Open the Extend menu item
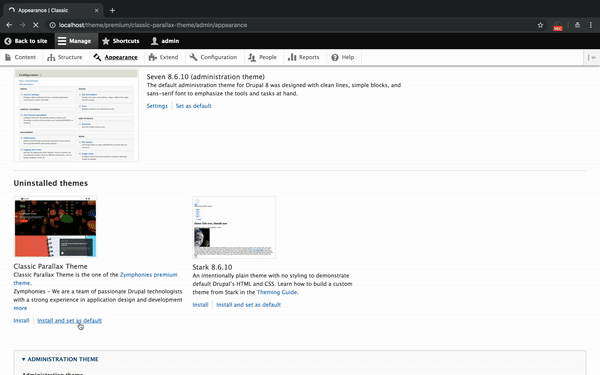 pyautogui.click(x=163, y=57)
